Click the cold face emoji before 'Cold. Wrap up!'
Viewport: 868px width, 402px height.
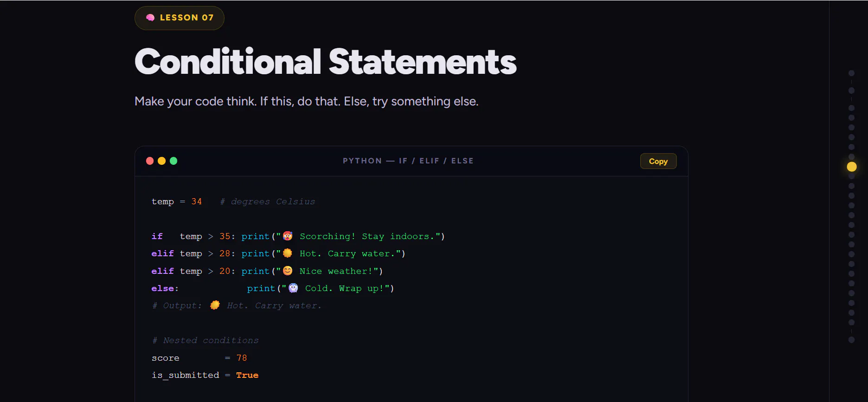click(293, 288)
